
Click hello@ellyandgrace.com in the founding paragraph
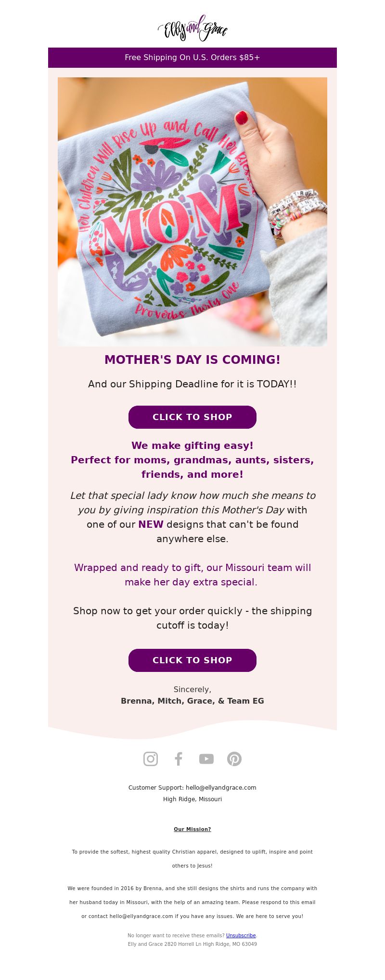[x=141, y=917]
